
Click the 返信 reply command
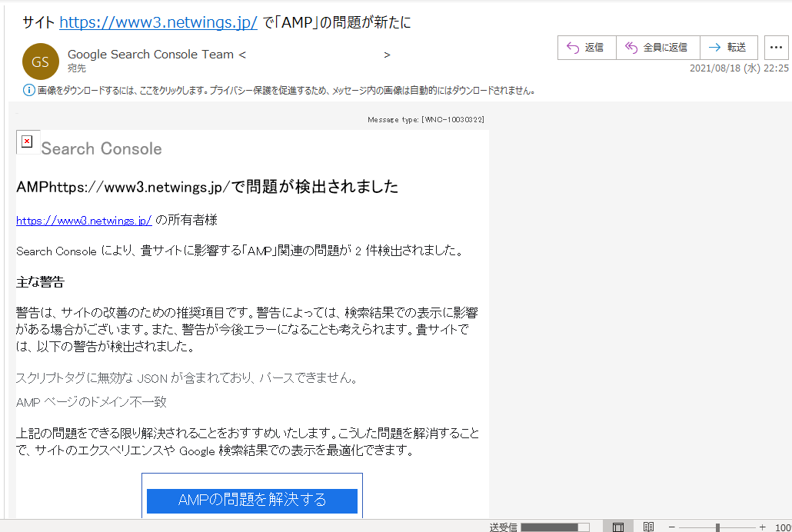pos(587,47)
